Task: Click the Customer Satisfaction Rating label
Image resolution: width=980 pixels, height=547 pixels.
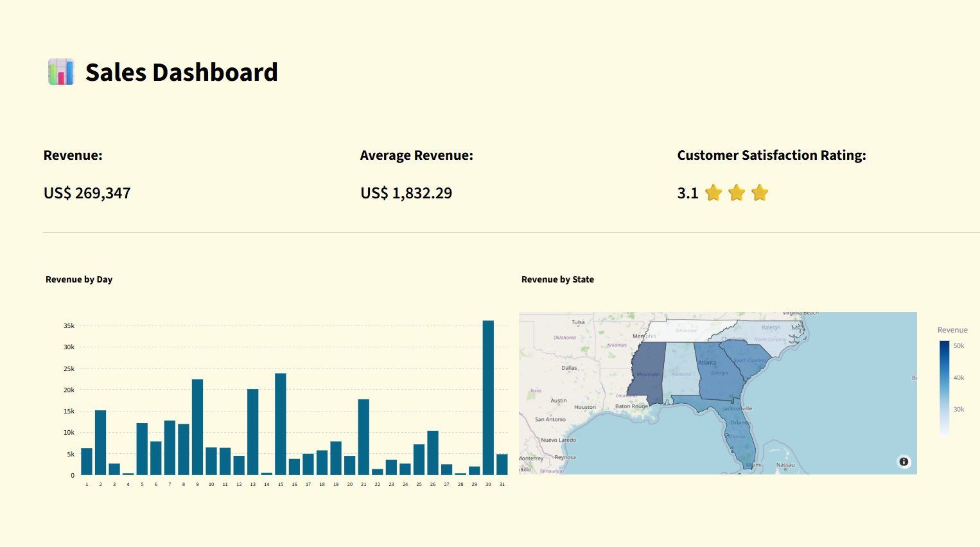Action: point(772,155)
